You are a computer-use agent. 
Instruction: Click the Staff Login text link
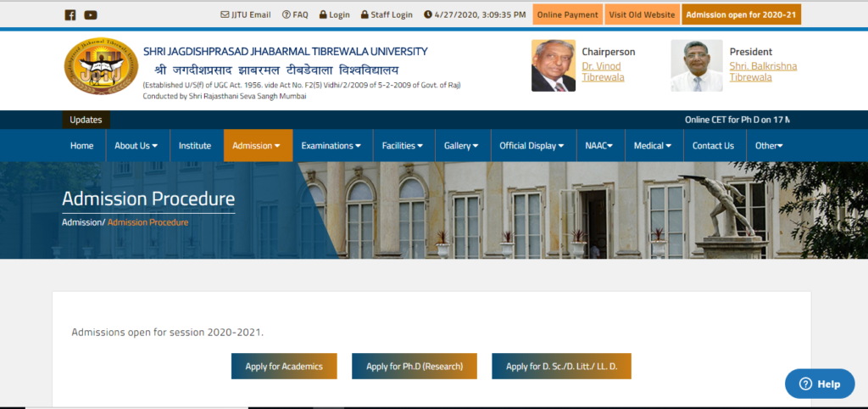tap(392, 15)
